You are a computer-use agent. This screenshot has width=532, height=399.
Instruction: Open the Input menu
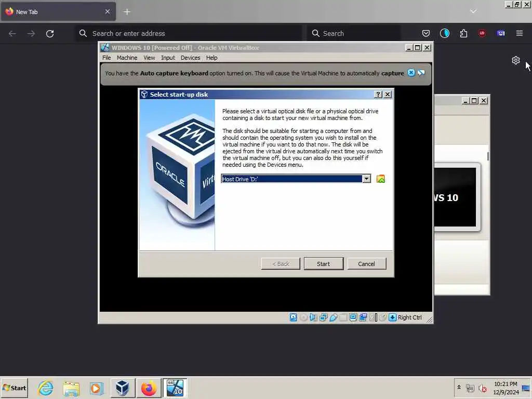(x=168, y=58)
